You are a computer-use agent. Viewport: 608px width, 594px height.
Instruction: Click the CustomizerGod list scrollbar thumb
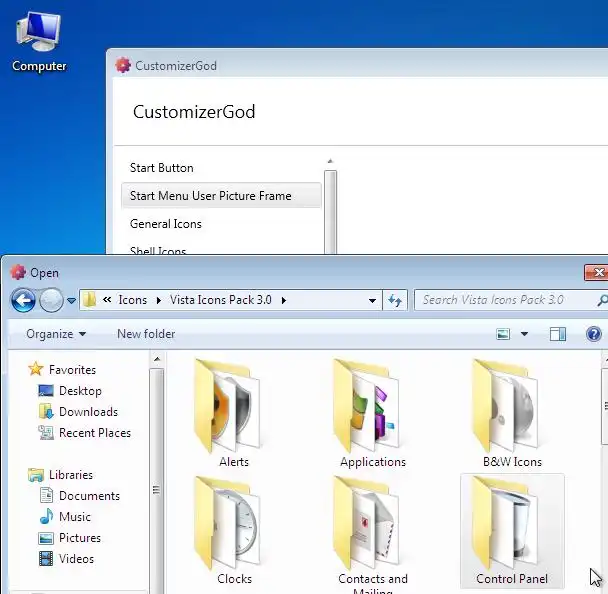pyautogui.click(x=330, y=212)
